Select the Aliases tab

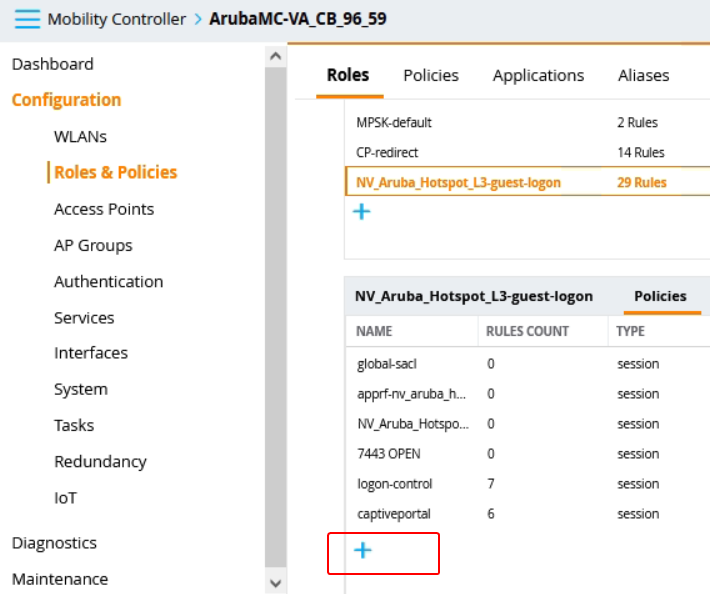click(643, 75)
